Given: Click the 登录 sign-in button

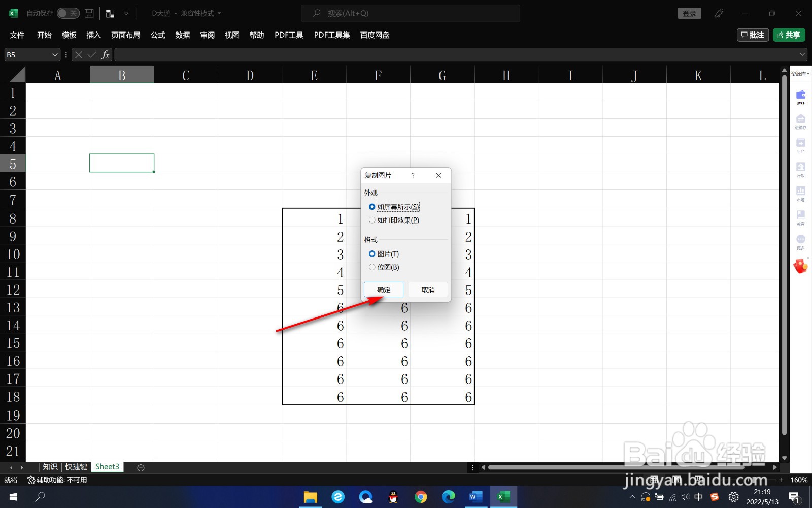Looking at the screenshot, I should (689, 13).
